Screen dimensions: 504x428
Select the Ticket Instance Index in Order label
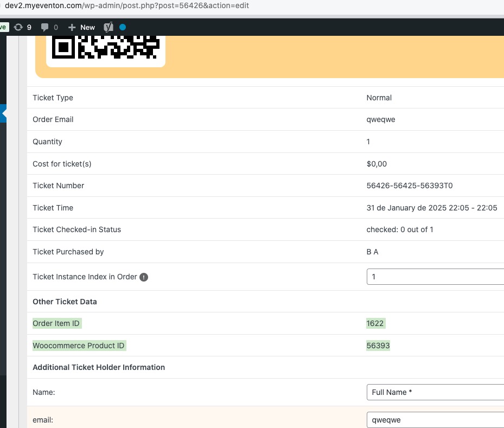pos(85,277)
